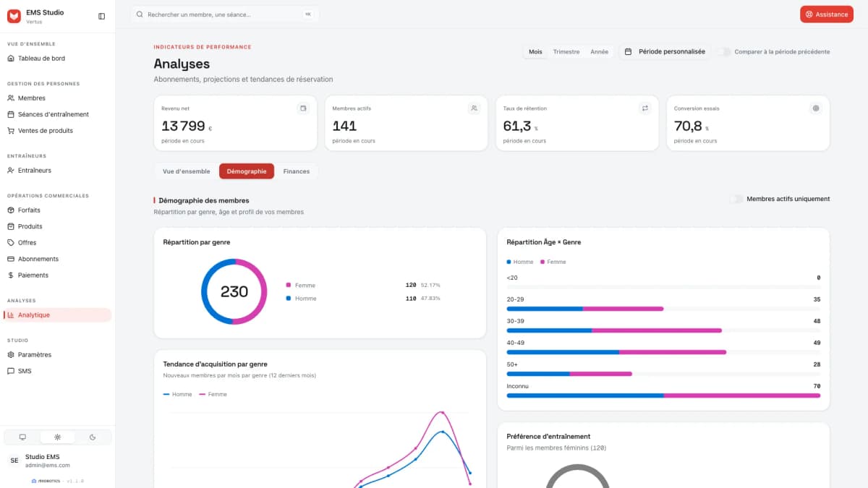Click the Inconnu age group bar
868x488 pixels.
coord(663,395)
